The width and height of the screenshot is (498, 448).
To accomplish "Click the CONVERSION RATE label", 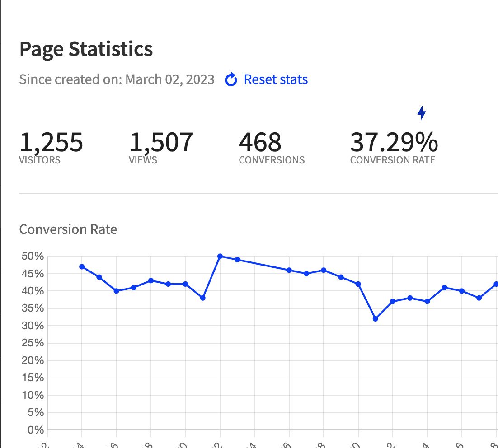I will point(393,160).
